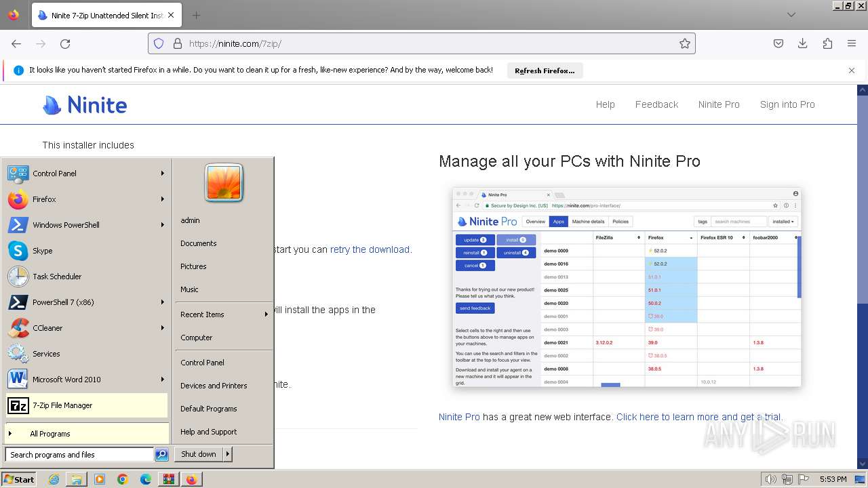Screen dimensions: 868x488
Task: Open Windows PowerShell in Start menu
Action: [x=87, y=225]
